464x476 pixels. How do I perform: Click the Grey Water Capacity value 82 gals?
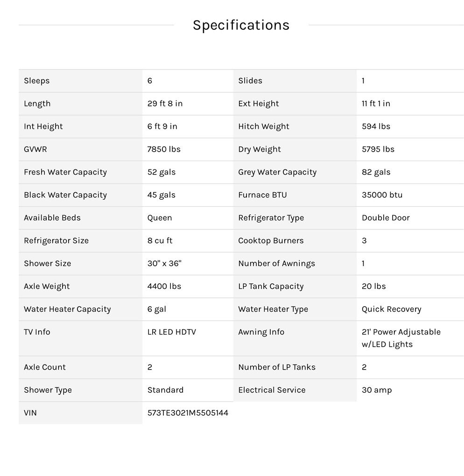(x=376, y=172)
